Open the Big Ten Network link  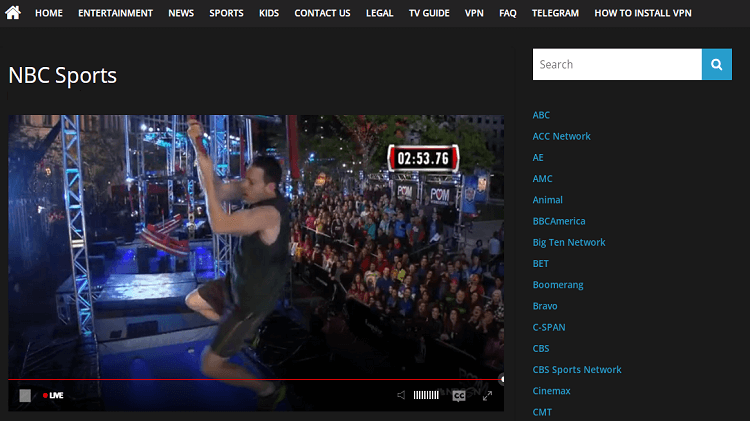(569, 243)
